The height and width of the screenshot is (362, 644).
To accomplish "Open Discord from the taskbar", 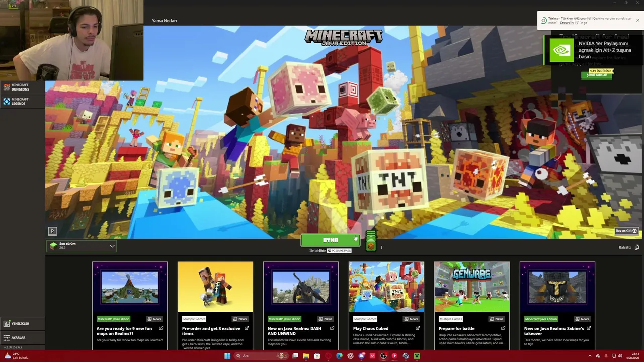I will (x=361, y=356).
